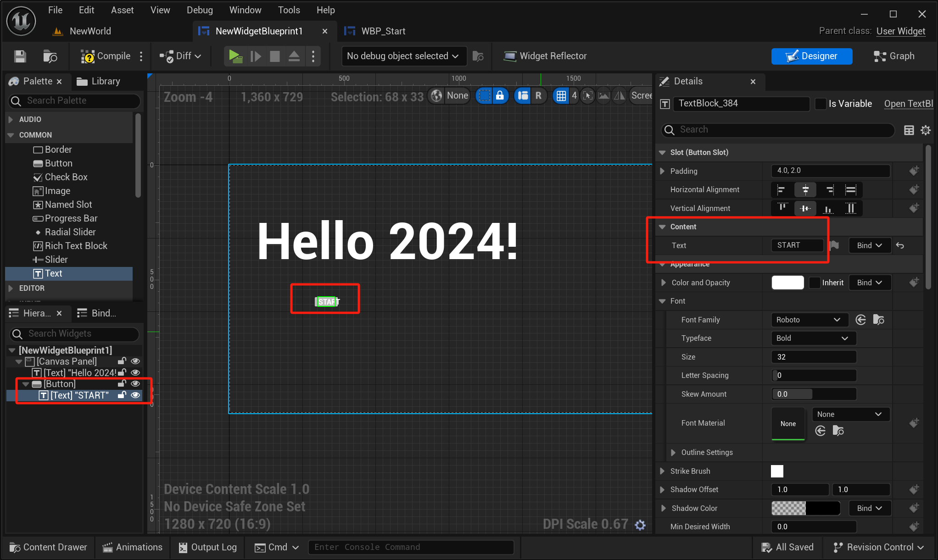Click the Stop simulation square icon

click(x=275, y=56)
